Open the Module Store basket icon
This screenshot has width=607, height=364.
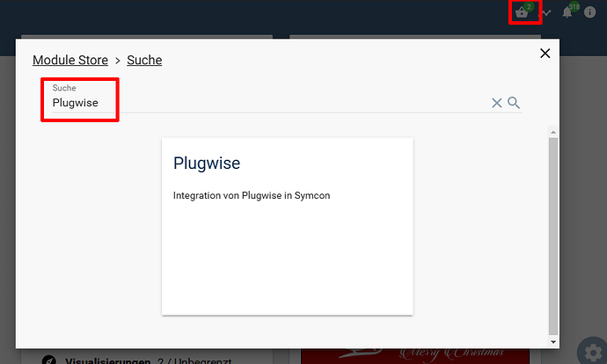[523, 12]
